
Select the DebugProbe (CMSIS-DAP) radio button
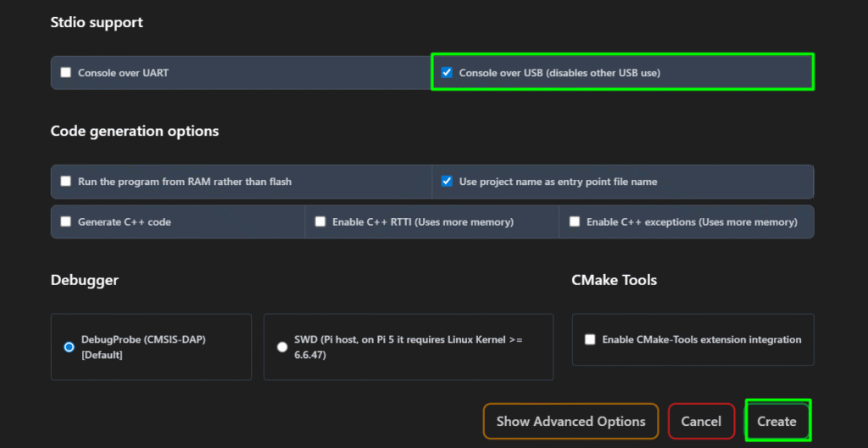pos(70,347)
